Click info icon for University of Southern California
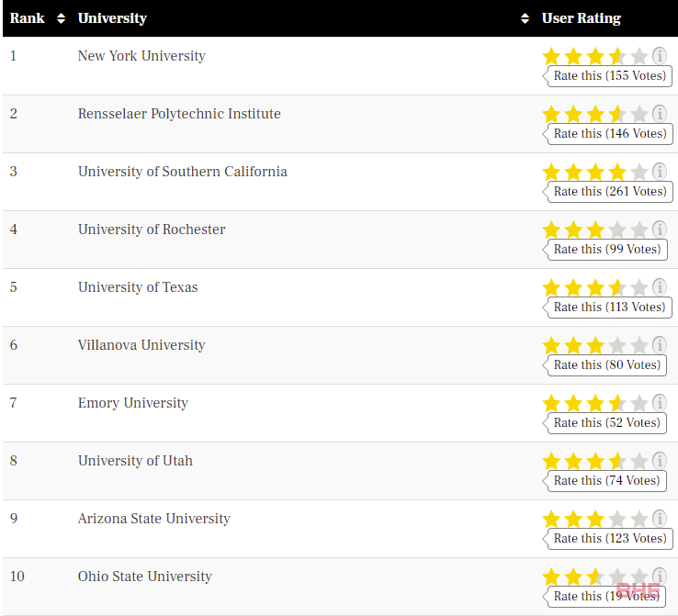This screenshot has height=616, width=678. (x=660, y=172)
